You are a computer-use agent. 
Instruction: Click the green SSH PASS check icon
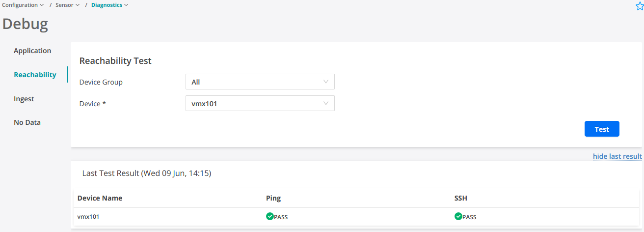[458, 216]
